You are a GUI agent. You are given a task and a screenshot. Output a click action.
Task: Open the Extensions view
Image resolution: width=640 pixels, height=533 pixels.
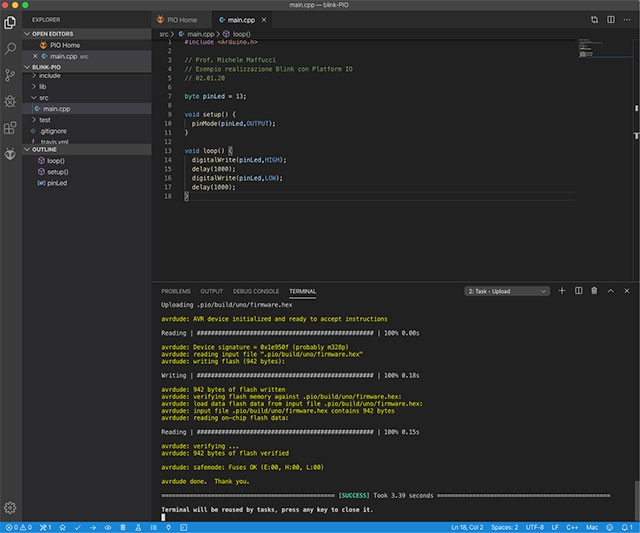[x=10, y=128]
